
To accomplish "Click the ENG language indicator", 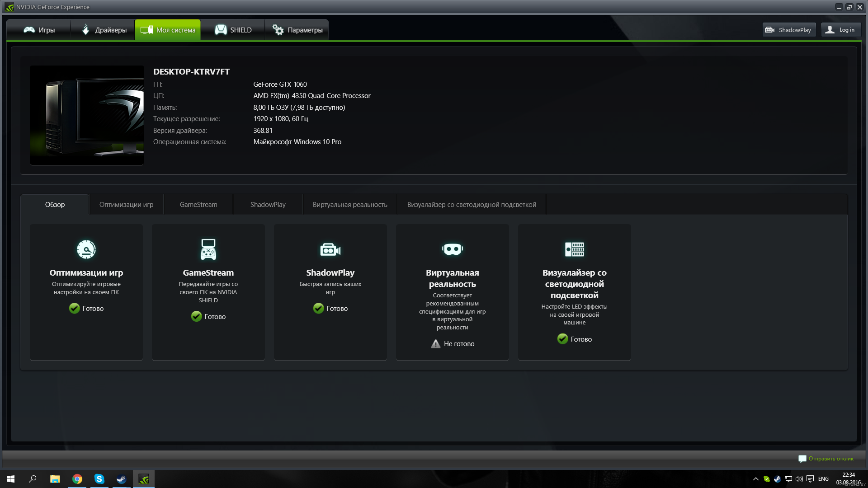I will (x=823, y=479).
